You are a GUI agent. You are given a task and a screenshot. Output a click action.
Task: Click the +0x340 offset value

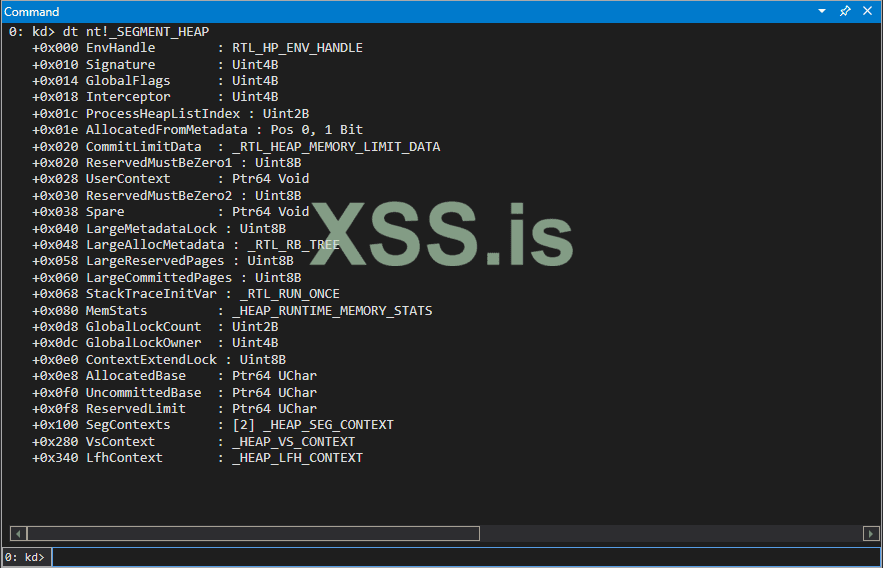(55, 458)
